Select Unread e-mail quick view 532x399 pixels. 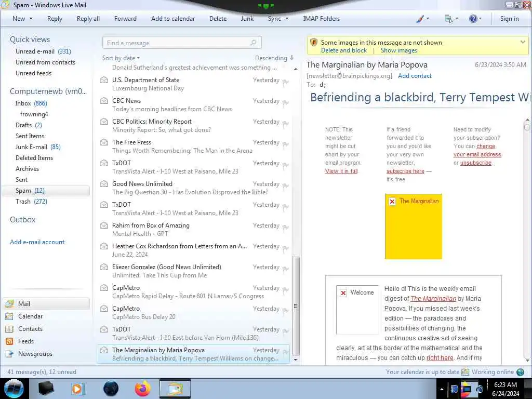(x=43, y=51)
